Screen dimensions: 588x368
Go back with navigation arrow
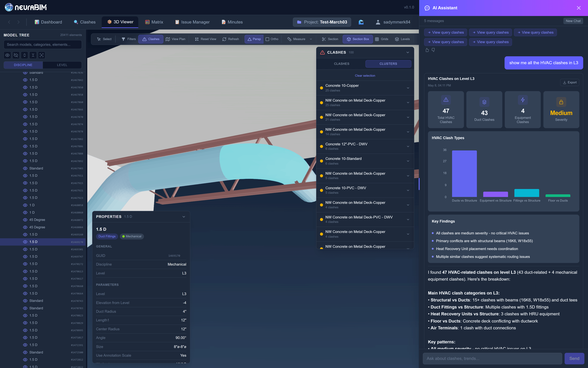click(9, 22)
